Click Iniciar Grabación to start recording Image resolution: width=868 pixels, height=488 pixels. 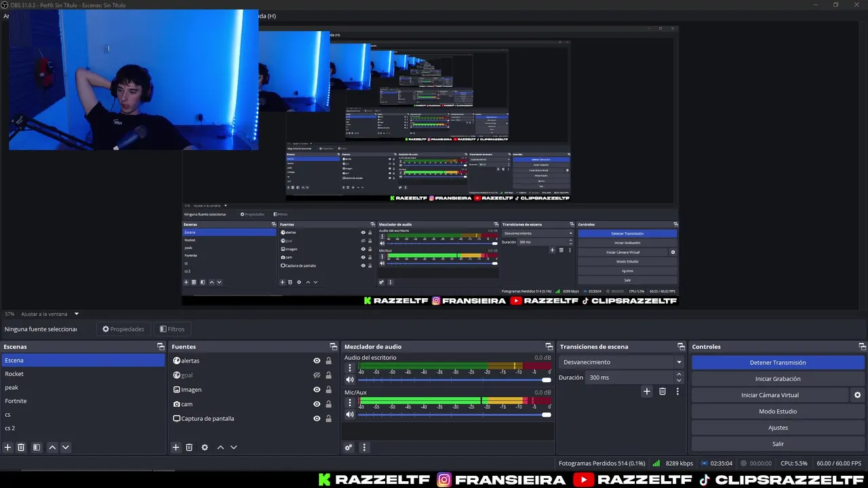tap(778, 379)
